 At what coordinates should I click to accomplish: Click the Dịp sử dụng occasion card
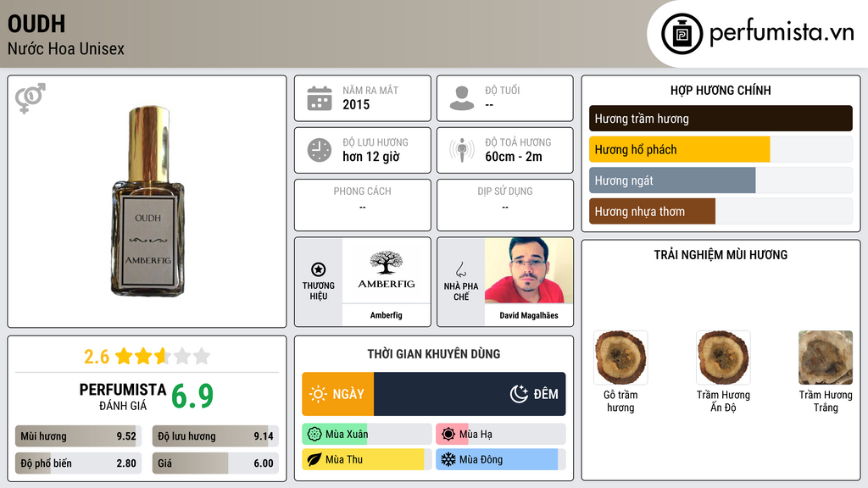click(505, 205)
